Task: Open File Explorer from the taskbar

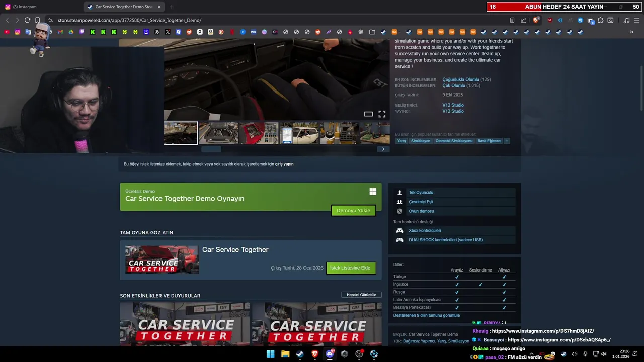Action: coord(285,354)
